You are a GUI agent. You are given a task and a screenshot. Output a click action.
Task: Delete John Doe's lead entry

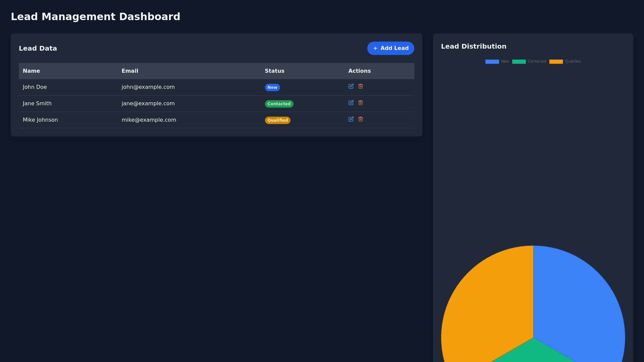point(361,86)
